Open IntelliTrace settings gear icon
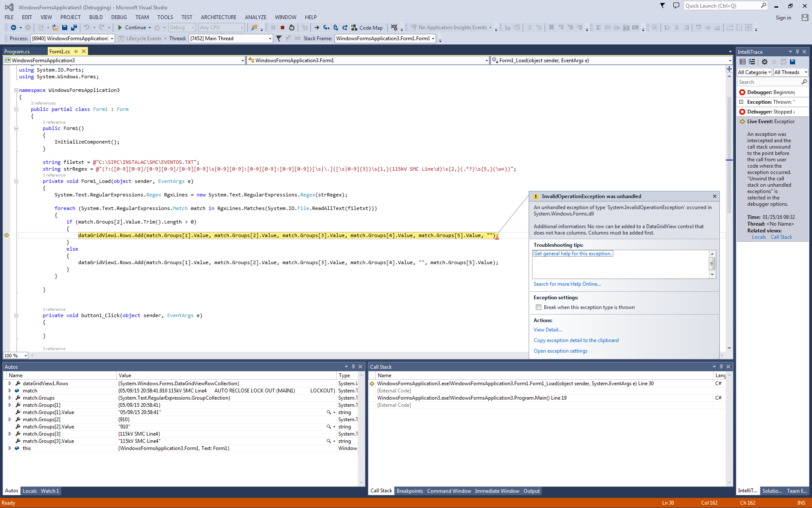Viewport: 812px width, 508px height. click(x=764, y=62)
